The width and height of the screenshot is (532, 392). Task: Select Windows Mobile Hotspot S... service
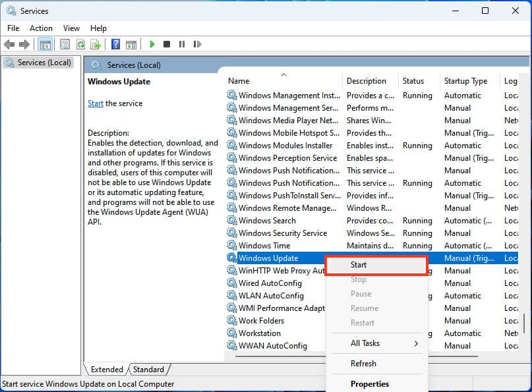point(372,133)
